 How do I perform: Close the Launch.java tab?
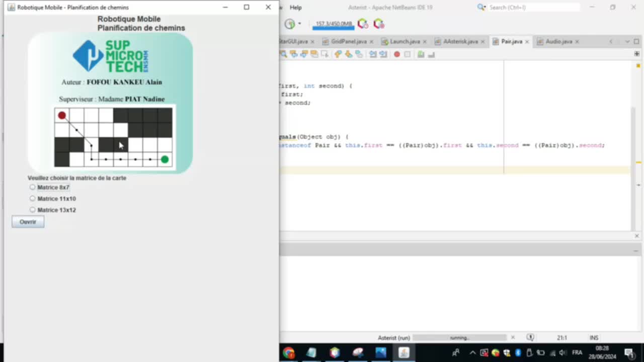coord(425,42)
